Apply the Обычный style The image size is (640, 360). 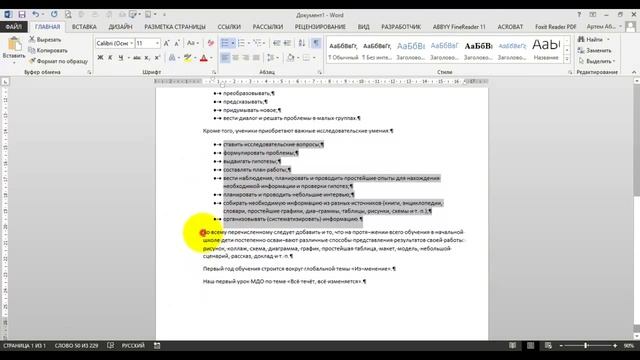(x=343, y=50)
